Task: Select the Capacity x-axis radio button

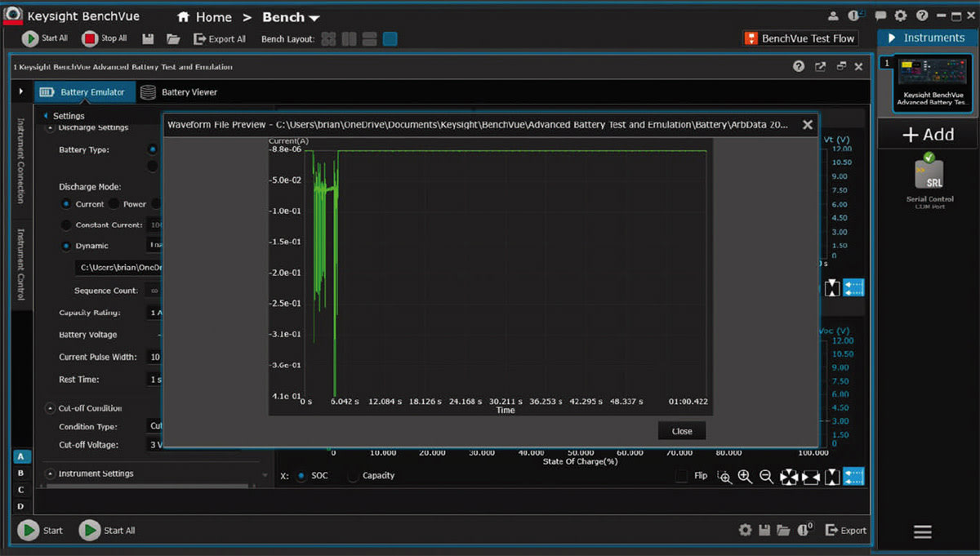Action: click(x=354, y=476)
